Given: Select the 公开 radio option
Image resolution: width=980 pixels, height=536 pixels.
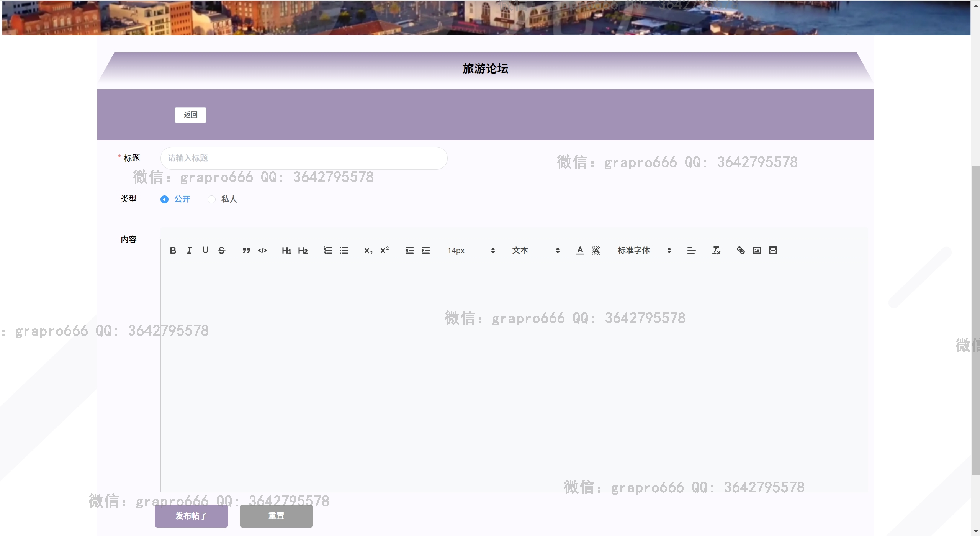Looking at the screenshot, I should 164,199.
